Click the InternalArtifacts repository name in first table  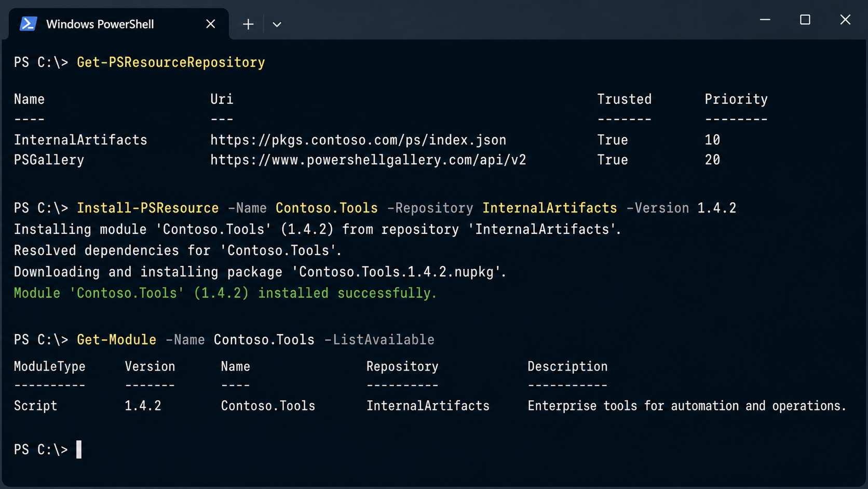(80, 140)
